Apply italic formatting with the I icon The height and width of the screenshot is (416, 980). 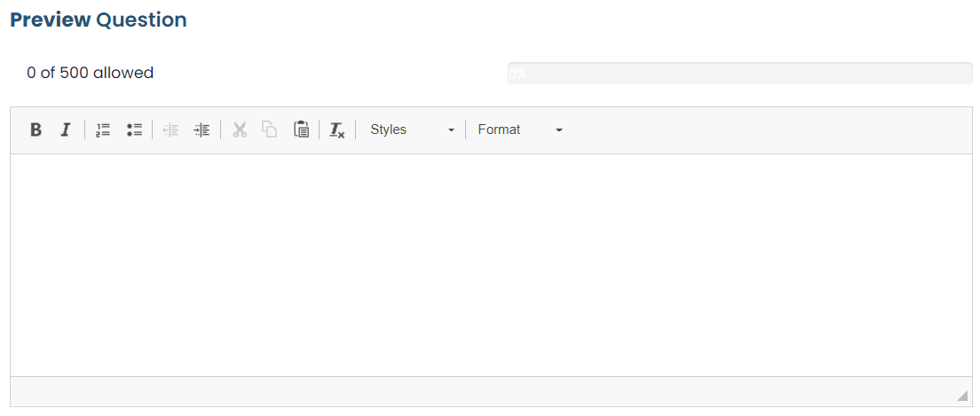(66, 130)
